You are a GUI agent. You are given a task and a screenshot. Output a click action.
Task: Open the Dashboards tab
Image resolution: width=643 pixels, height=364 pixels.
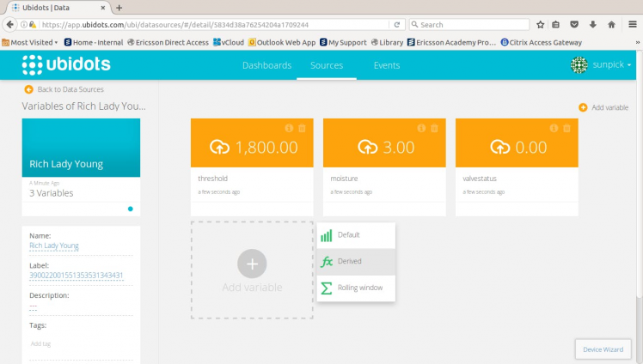267,65
